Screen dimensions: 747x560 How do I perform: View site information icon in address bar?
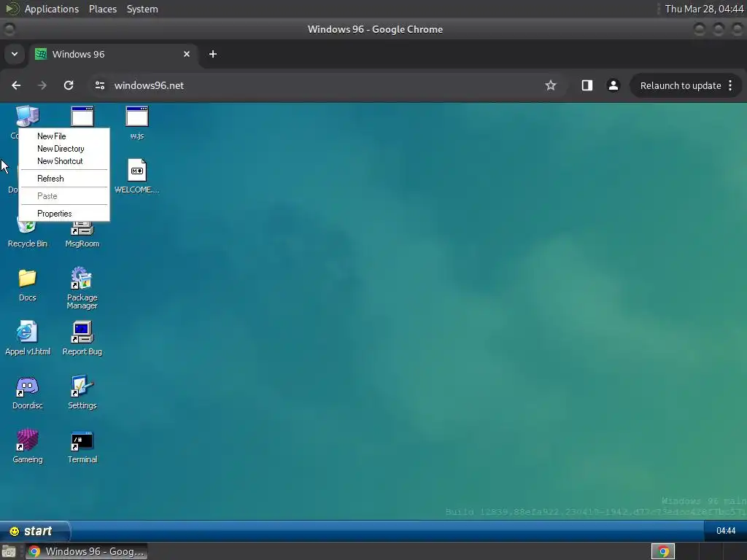tap(99, 85)
